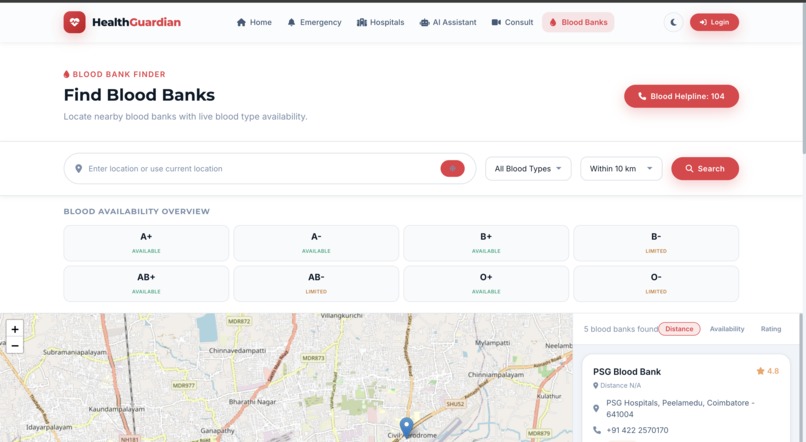This screenshot has width=806, height=442.
Task: Click the PSG Hospitals, Peelamedu address text
Action: click(x=680, y=409)
